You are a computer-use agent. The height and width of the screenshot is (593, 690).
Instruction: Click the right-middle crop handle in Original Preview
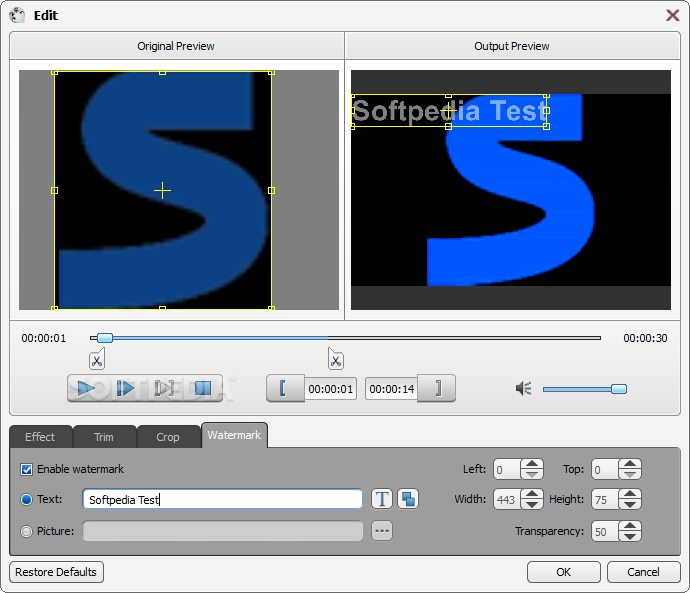272,190
